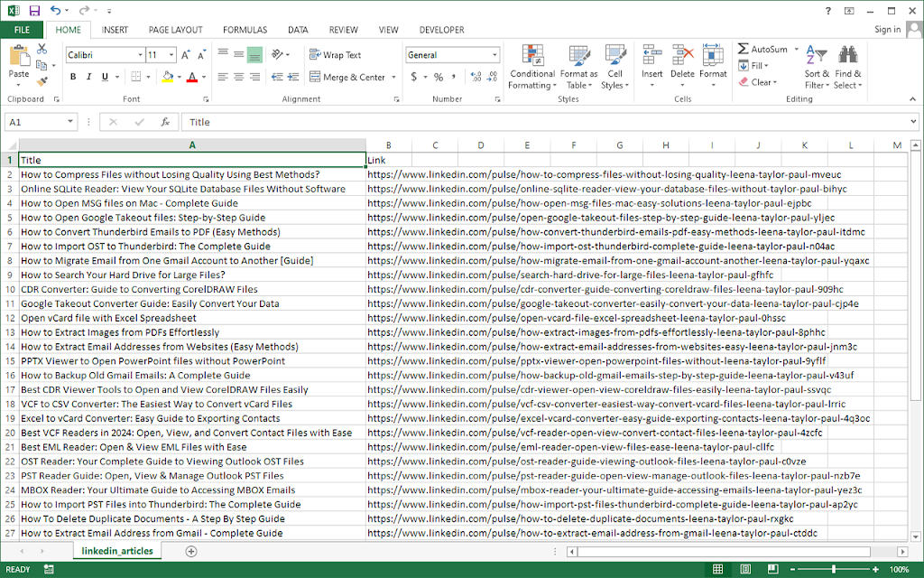The height and width of the screenshot is (578, 924).
Task: Open the FILE tab
Action: tap(22, 30)
